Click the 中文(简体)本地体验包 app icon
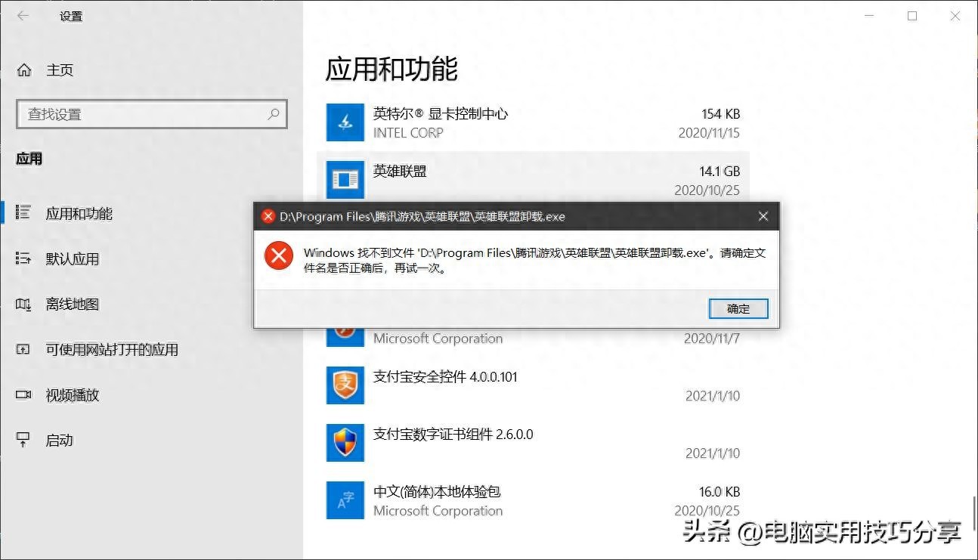The image size is (978, 560). coord(345,500)
